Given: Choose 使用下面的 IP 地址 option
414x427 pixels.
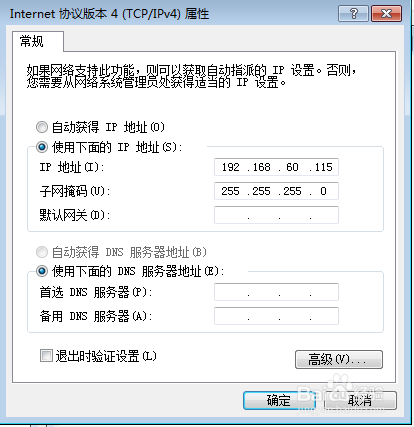Looking at the screenshot, I should click(x=42, y=147).
